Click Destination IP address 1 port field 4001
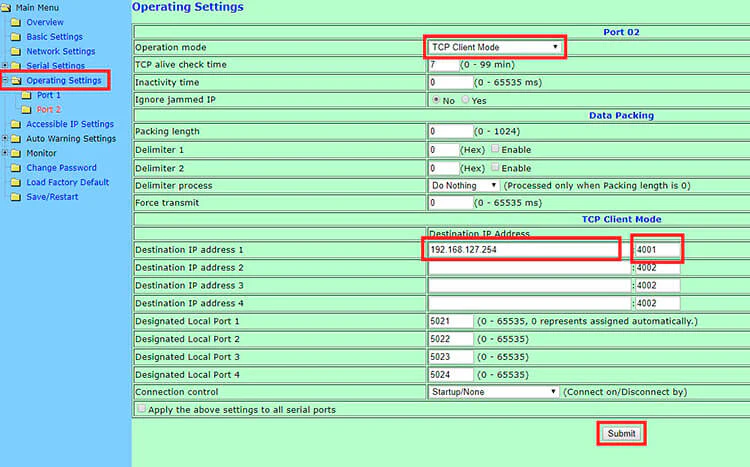750x467 pixels. tap(658, 250)
